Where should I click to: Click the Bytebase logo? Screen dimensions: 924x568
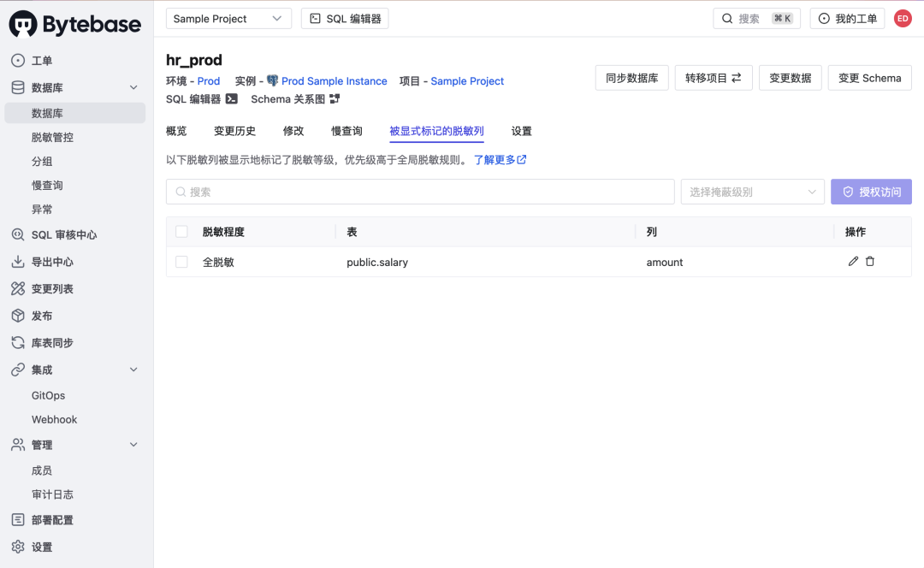point(74,24)
